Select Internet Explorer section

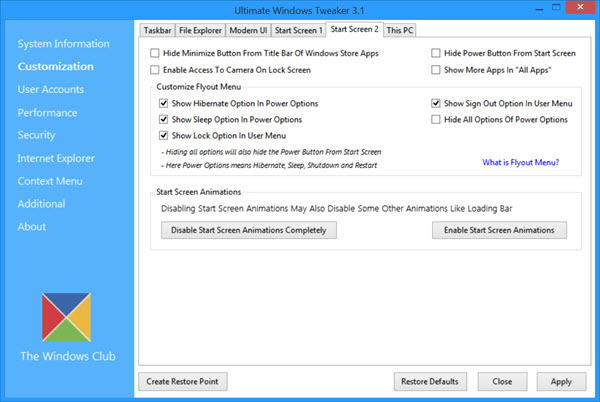pos(56,158)
